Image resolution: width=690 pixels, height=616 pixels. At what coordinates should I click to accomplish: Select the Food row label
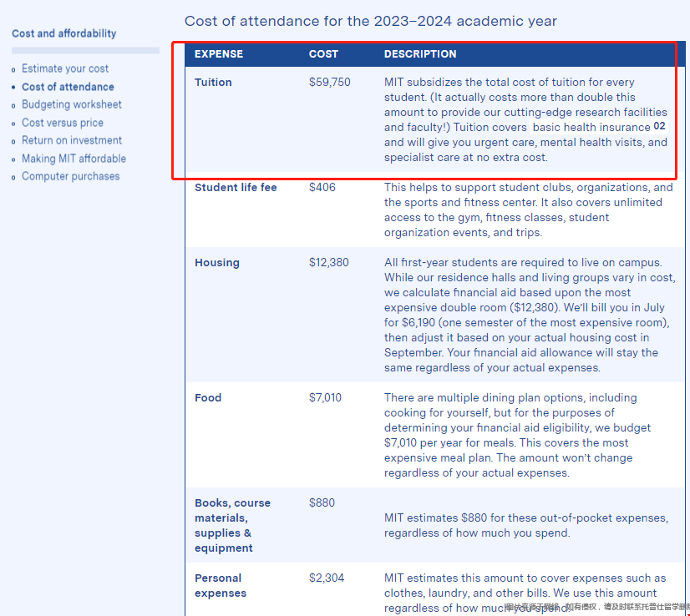pyautogui.click(x=208, y=397)
